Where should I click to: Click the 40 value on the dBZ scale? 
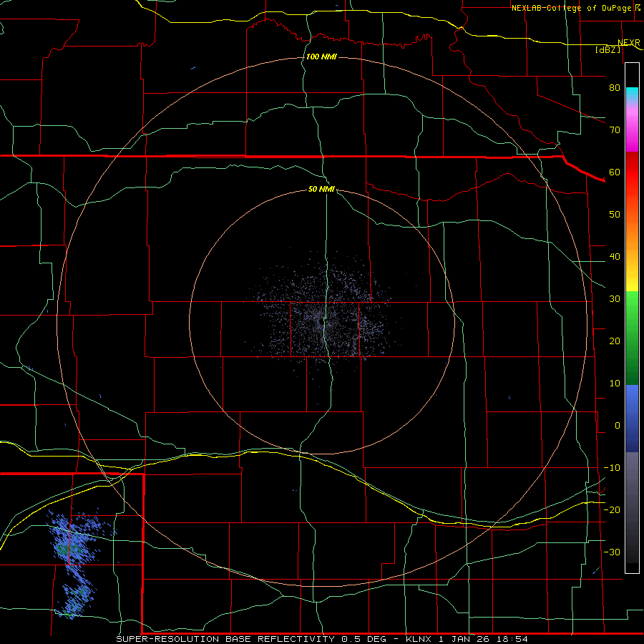tap(615, 257)
